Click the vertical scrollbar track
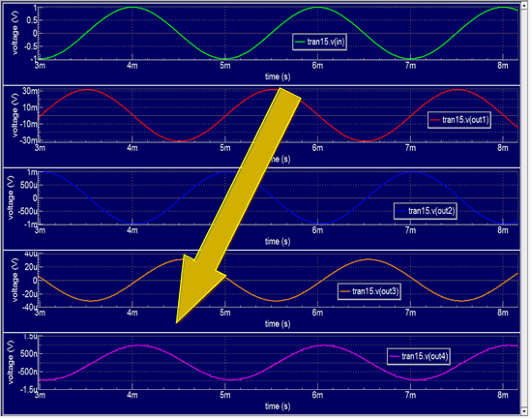Image resolution: width=532 pixels, height=419 pixels. [525, 208]
